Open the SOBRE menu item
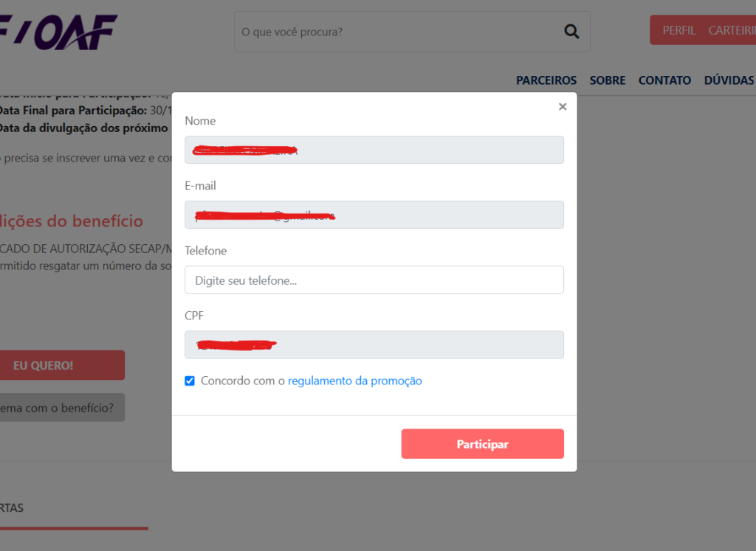This screenshot has height=551, width=756. pos(607,80)
